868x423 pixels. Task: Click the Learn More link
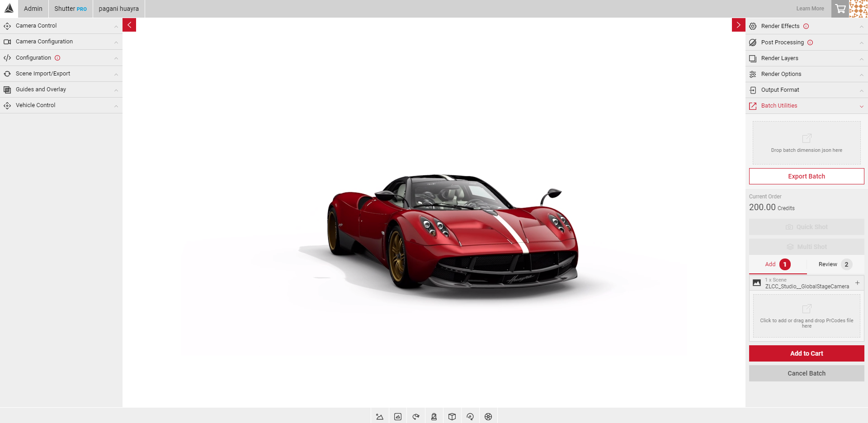[x=810, y=9]
